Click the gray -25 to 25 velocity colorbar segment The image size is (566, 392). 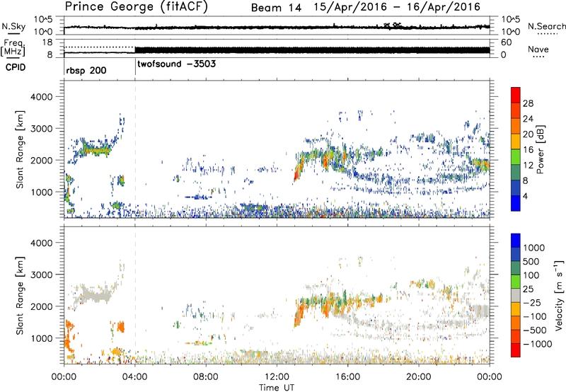(516, 296)
